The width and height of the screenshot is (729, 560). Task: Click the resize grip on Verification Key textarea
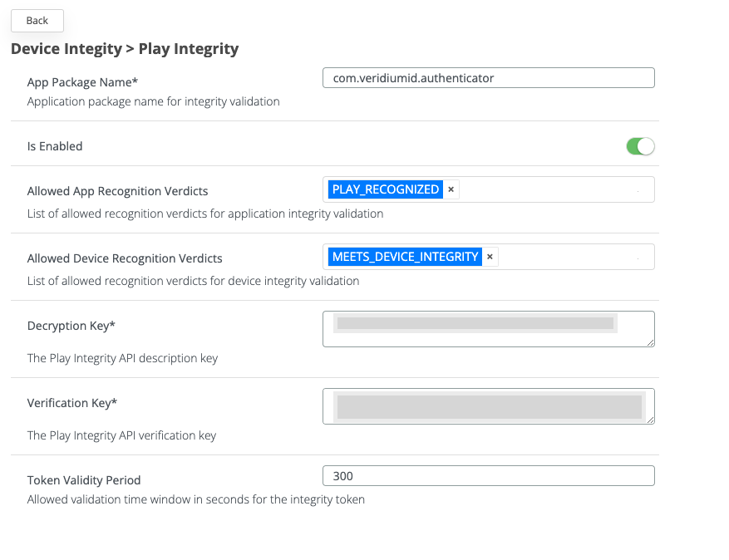click(x=648, y=420)
